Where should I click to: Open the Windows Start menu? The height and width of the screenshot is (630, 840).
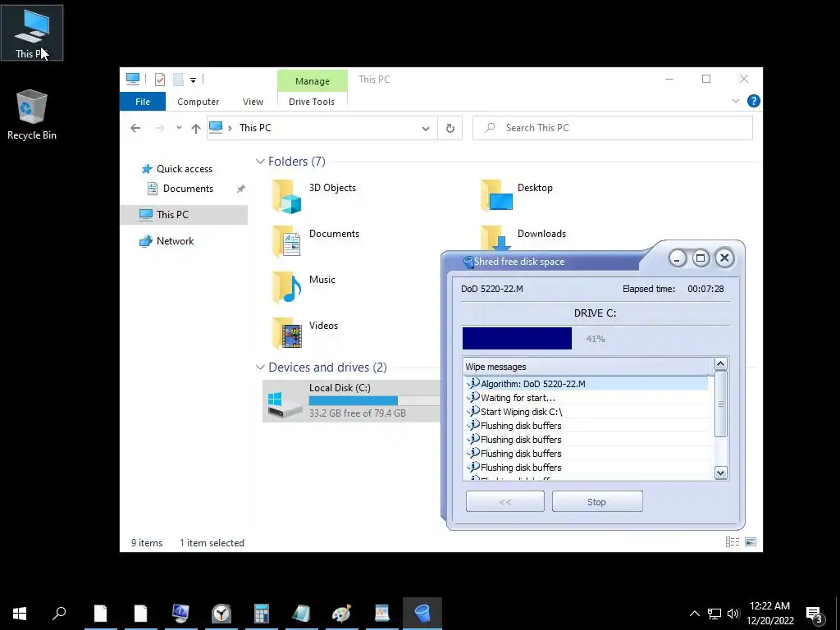[x=20, y=614]
